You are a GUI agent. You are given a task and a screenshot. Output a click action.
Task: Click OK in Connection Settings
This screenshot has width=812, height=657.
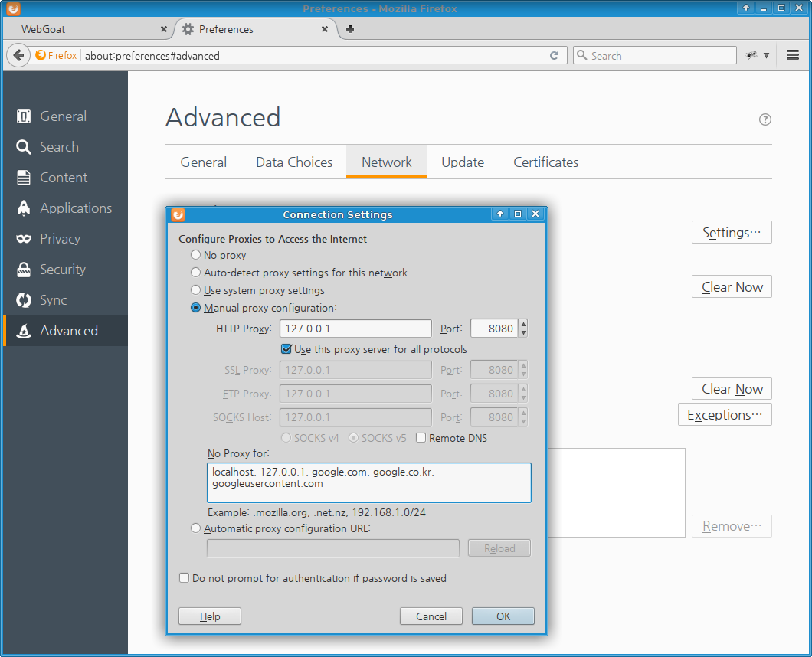coord(503,616)
